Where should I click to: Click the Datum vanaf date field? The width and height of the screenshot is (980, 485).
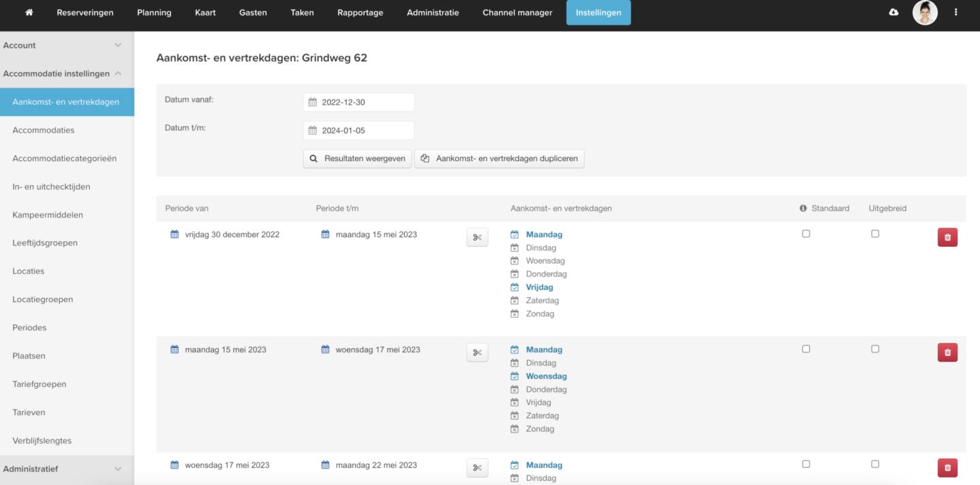click(358, 102)
